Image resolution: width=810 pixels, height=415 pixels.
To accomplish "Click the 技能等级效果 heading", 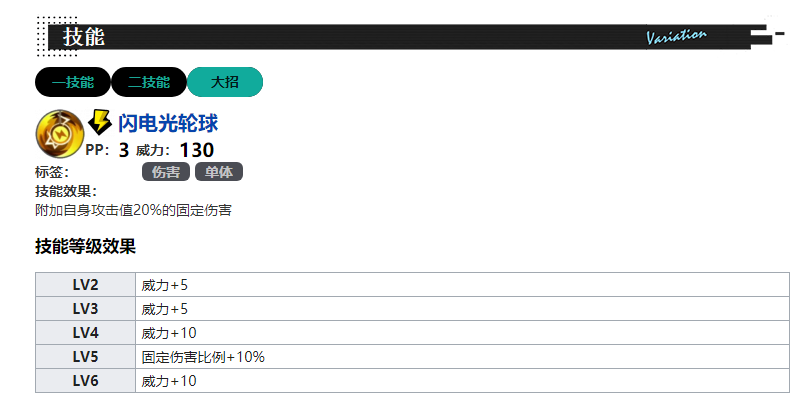I will [85, 246].
